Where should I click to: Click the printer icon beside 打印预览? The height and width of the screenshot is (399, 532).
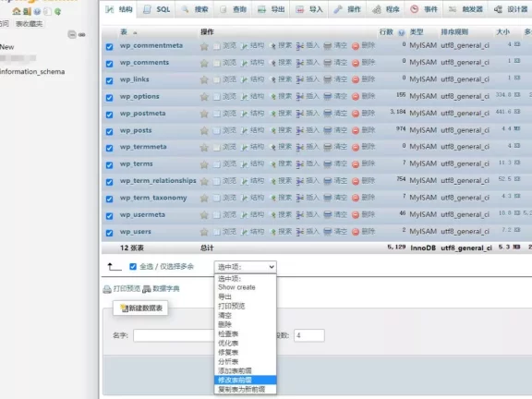coord(107,289)
